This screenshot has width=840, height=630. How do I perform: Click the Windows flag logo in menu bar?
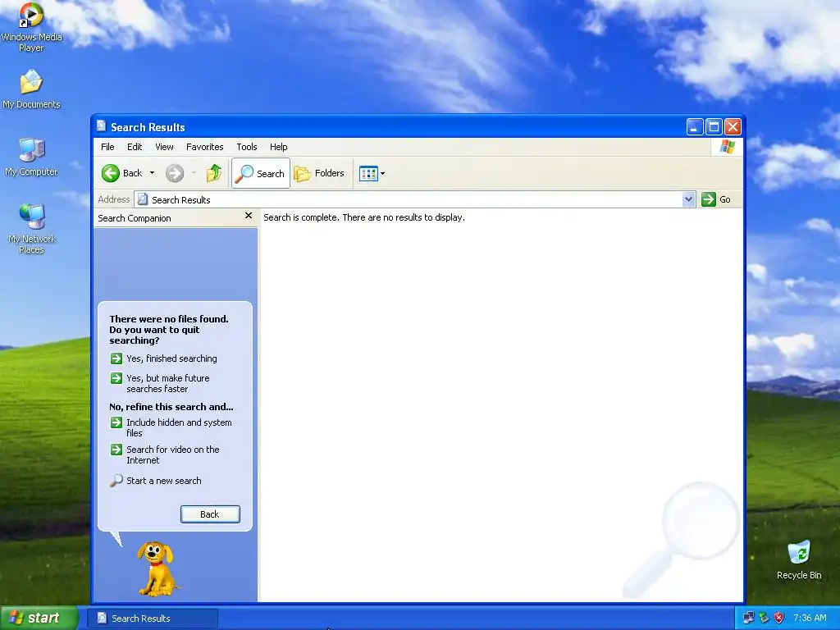point(727,147)
